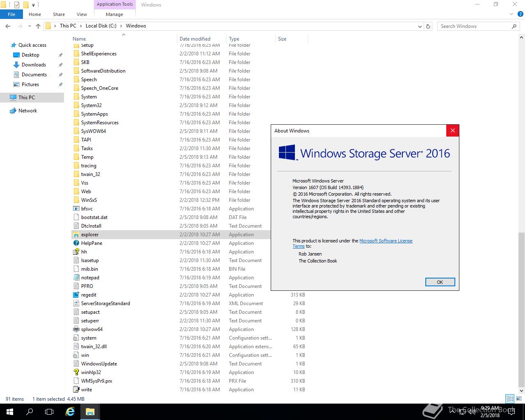Click the File Explorer taskbar icon
Screen dimensions: 525x420
coord(90,412)
